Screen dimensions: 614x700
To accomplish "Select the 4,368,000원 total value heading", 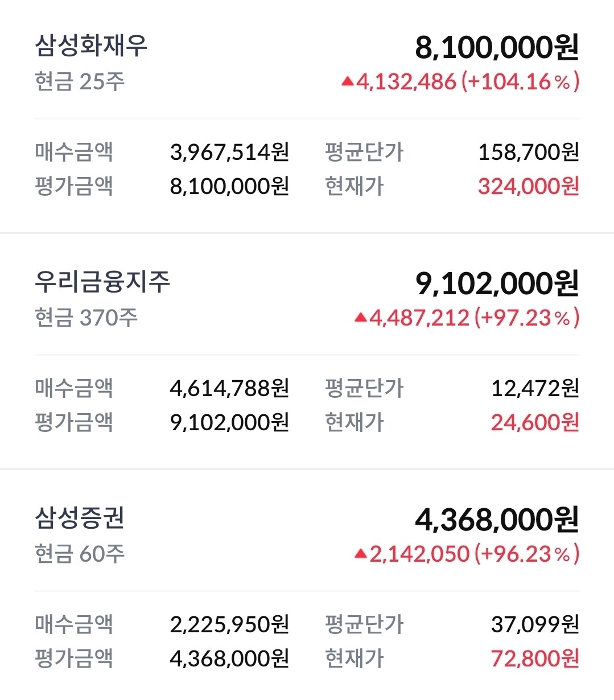I will (497, 520).
